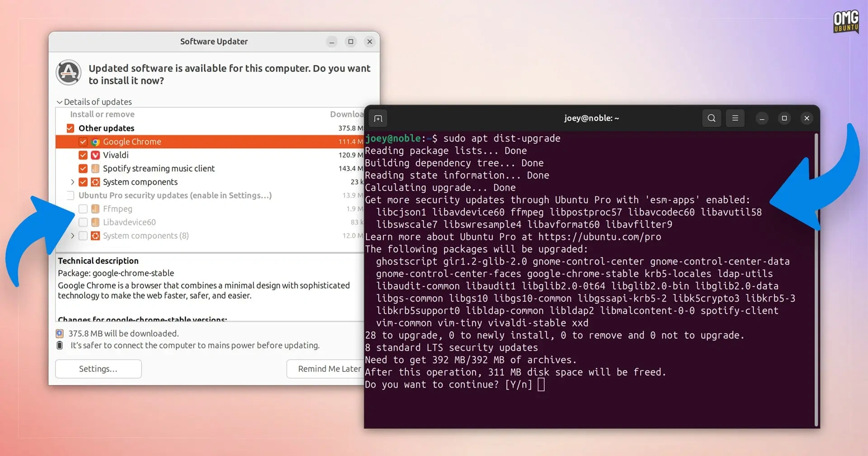
Task: Select the Libavdevice60 row label
Action: point(129,223)
